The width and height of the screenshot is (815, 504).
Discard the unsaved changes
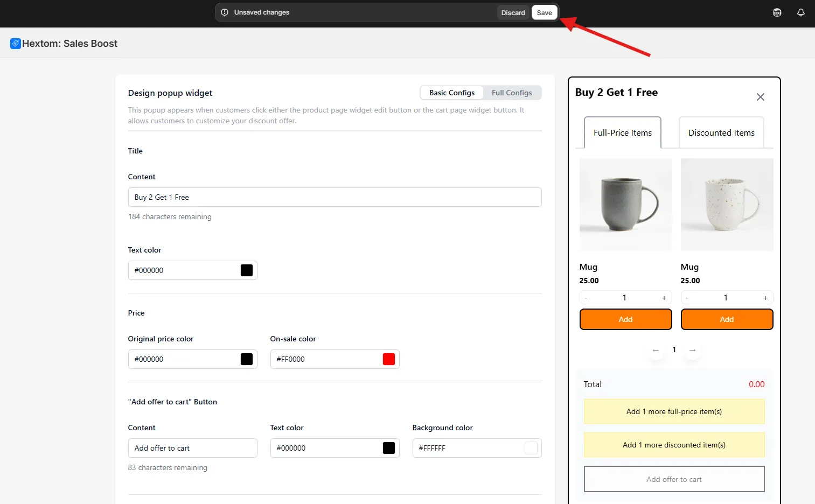pos(513,12)
